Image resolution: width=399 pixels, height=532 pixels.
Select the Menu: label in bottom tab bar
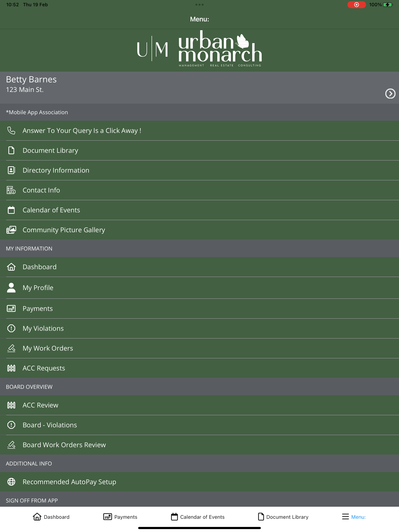tap(358, 517)
